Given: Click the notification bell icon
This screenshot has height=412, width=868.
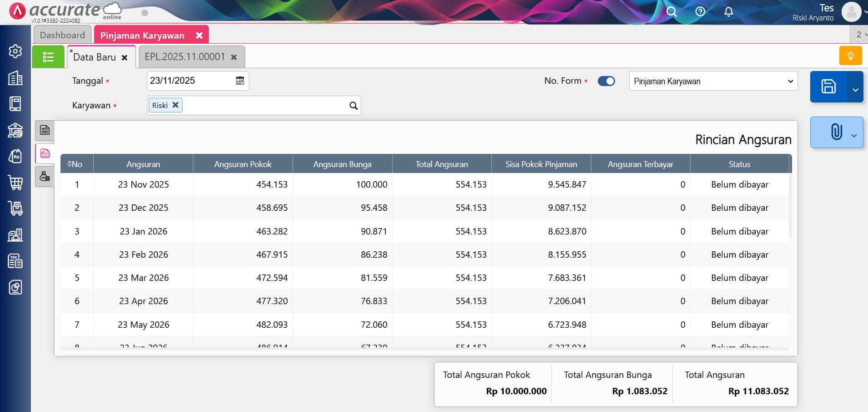Looking at the screenshot, I should pyautogui.click(x=728, y=12).
